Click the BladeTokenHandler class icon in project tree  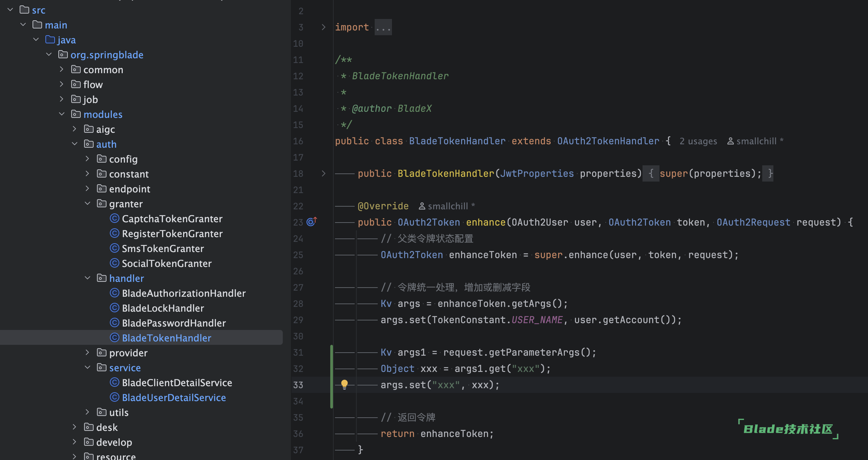coord(115,338)
